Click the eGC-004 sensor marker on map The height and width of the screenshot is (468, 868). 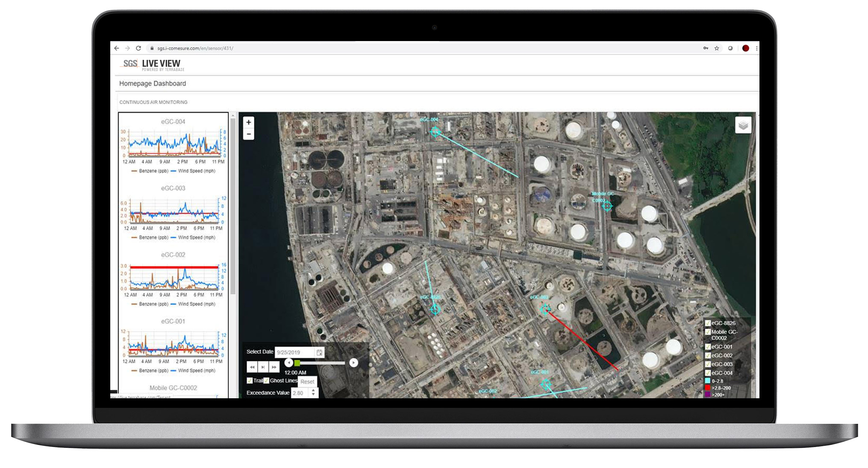click(x=435, y=131)
